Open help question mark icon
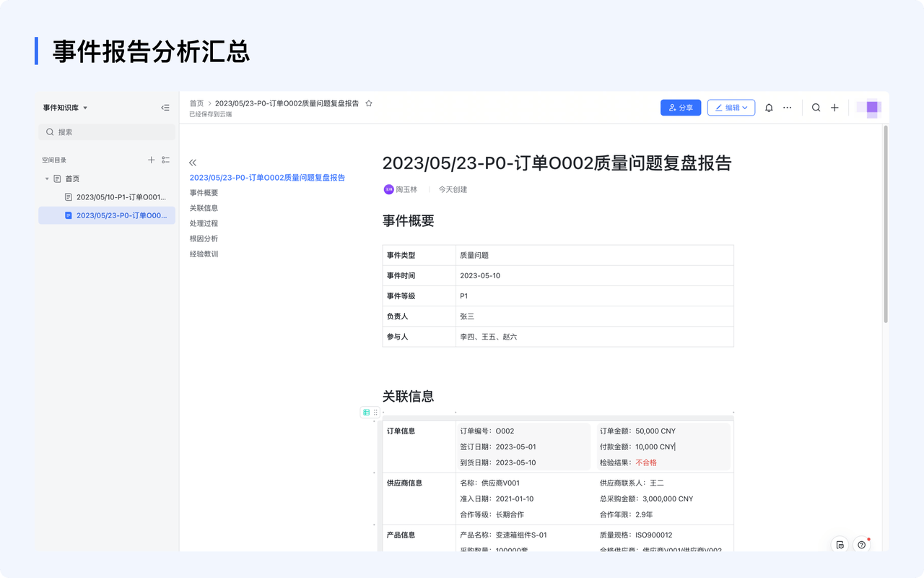924x578 pixels. click(861, 545)
